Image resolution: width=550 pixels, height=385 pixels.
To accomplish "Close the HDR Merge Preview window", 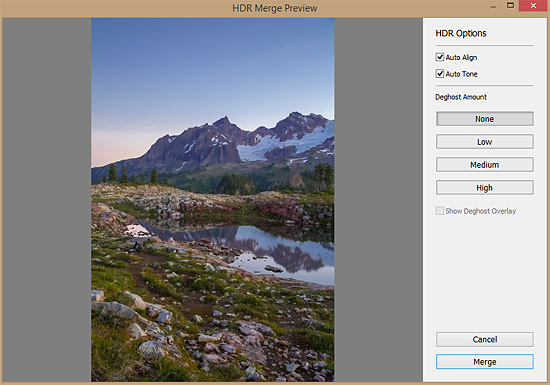I will click(533, 6).
